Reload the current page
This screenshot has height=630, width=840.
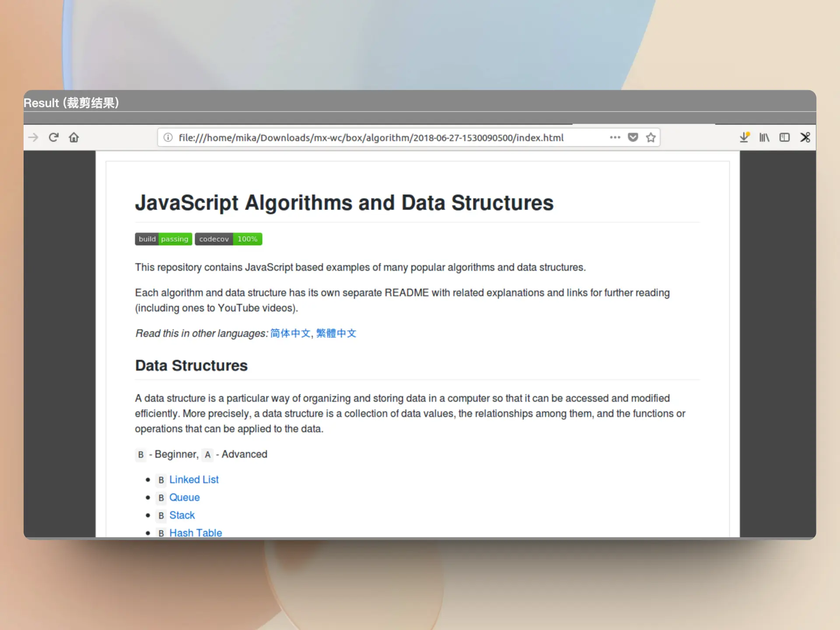(x=53, y=137)
